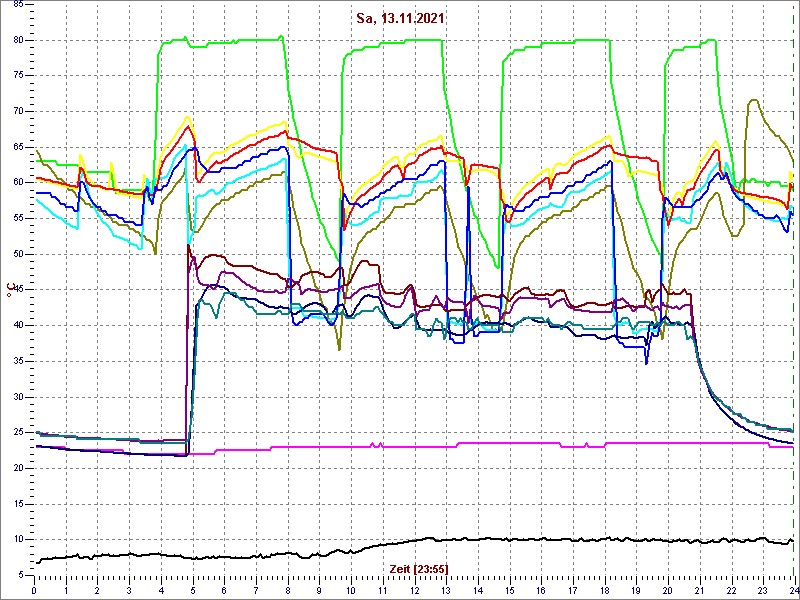
Task: Click hour 16 on the time axis
Action: [540, 590]
